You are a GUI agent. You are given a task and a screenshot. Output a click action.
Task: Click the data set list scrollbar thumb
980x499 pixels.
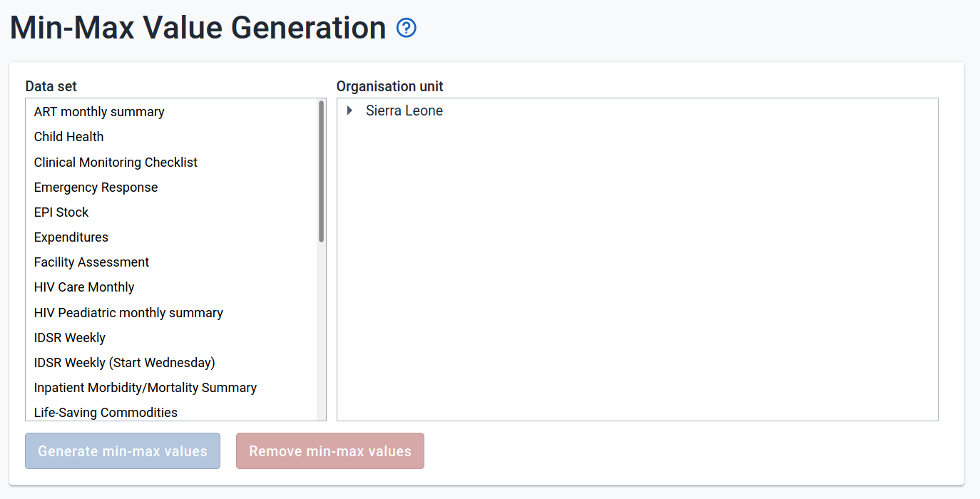click(x=322, y=171)
